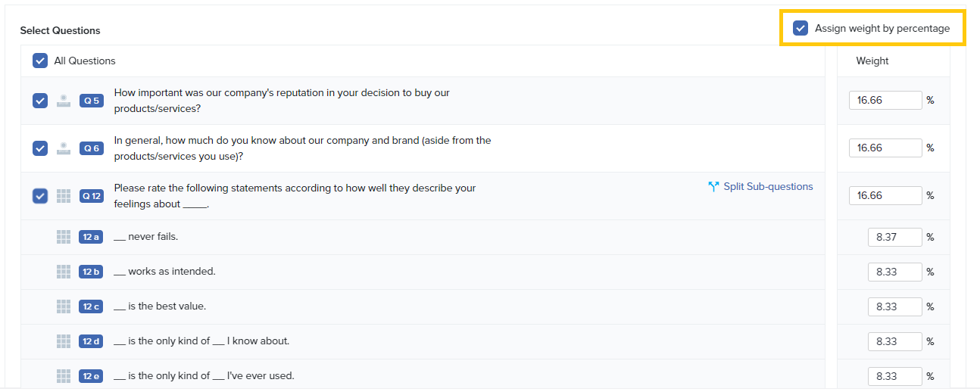Image resolution: width=980 pixels, height=392 pixels.
Task: Focus the Q12 weight percentage field
Action: coord(885,195)
